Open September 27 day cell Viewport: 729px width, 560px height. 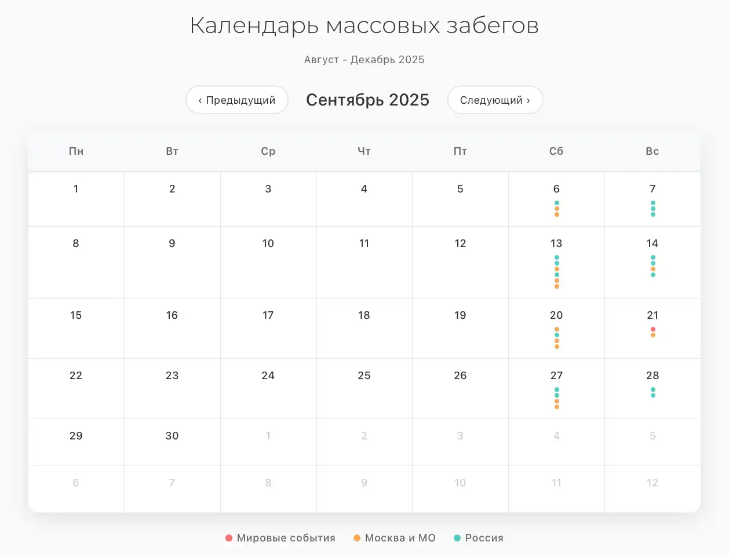tap(556, 389)
